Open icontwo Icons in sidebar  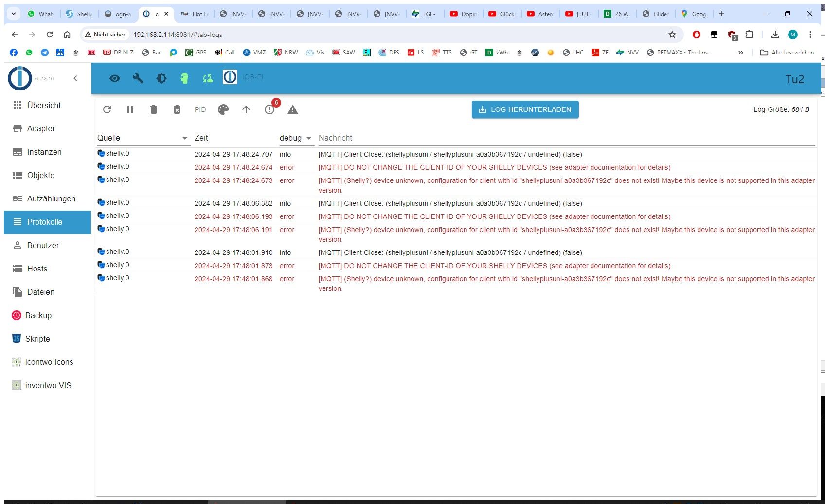point(47,362)
